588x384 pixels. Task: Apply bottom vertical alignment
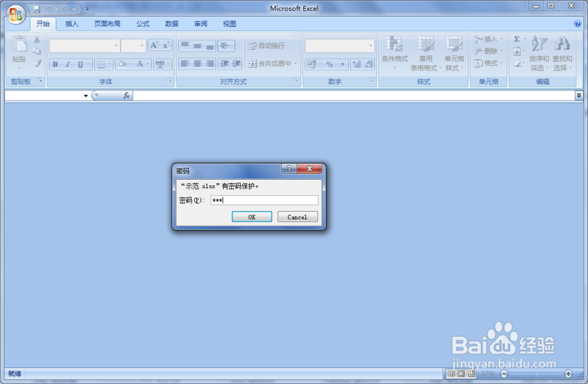point(210,46)
